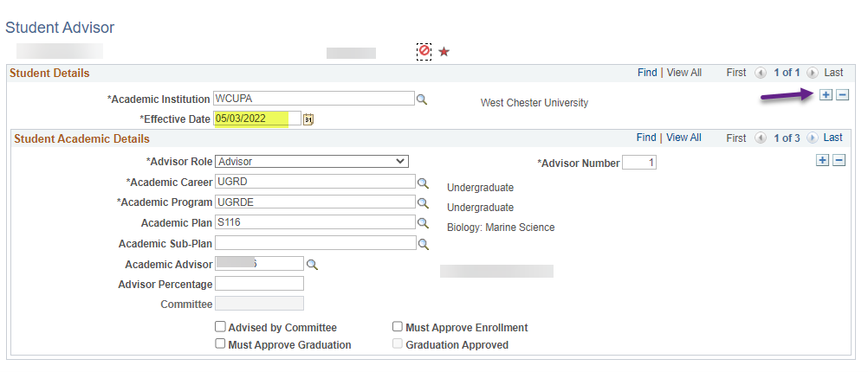Image resolution: width=868 pixels, height=372 pixels.
Task: Open the Advisor Role dropdown
Action: pyautogui.click(x=311, y=161)
